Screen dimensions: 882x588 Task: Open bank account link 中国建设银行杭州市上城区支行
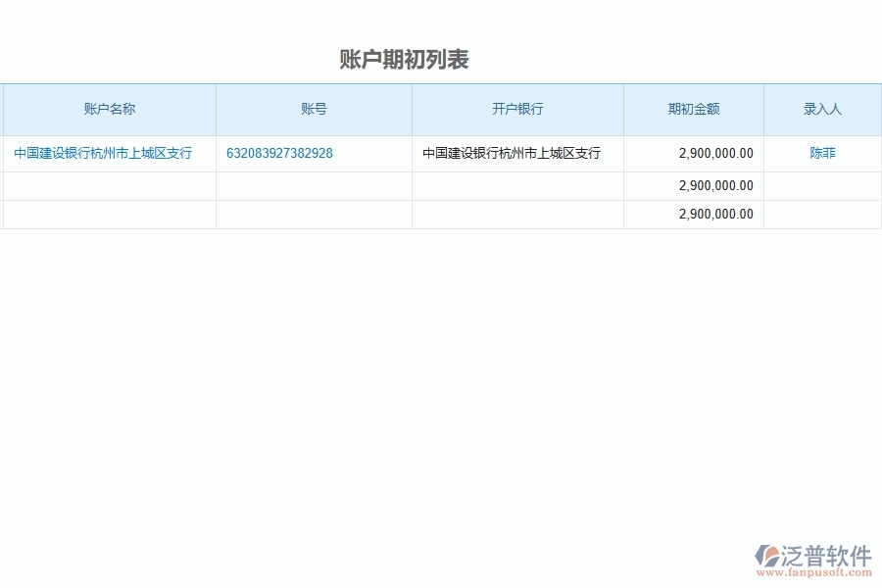pos(105,153)
